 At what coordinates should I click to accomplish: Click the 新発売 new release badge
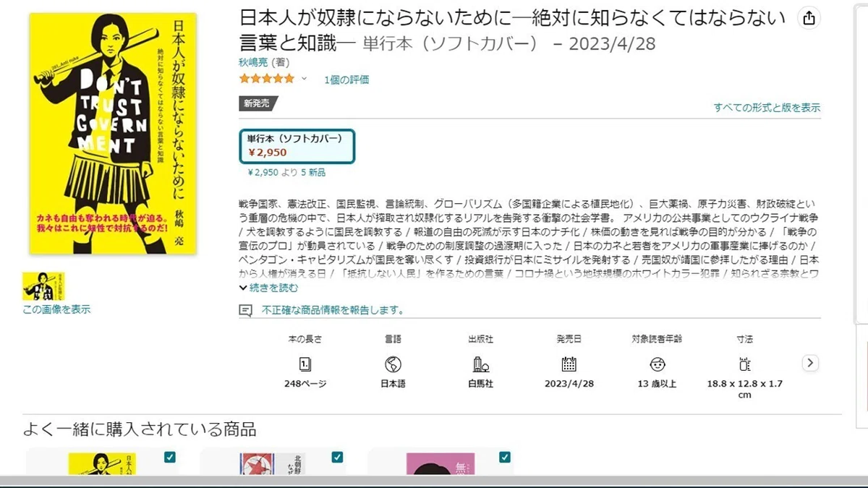point(258,103)
